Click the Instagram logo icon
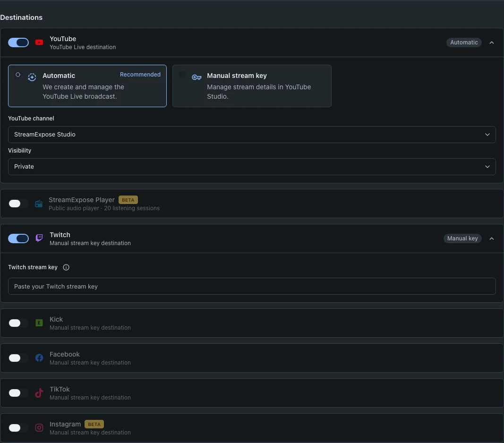The height and width of the screenshot is (443, 504). tap(39, 427)
